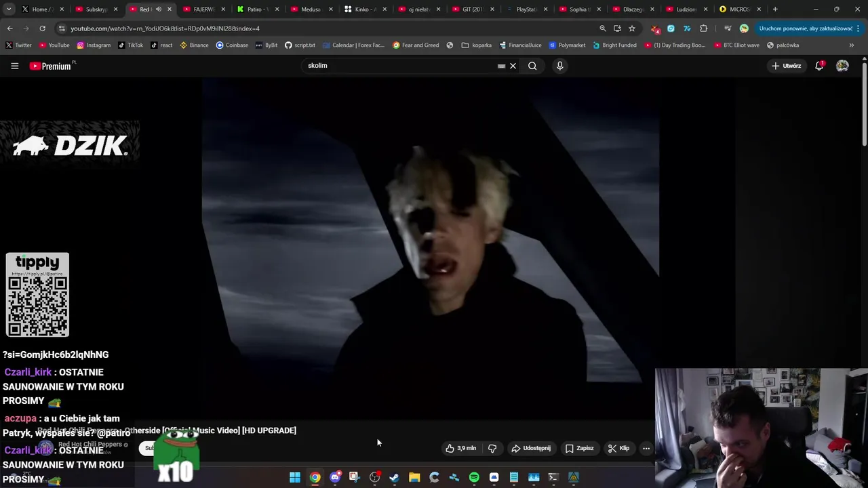Go back with the browser back arrow
The width and height of the screenshot is (868, 488).
pyautogui.click(x=9, y=28)
